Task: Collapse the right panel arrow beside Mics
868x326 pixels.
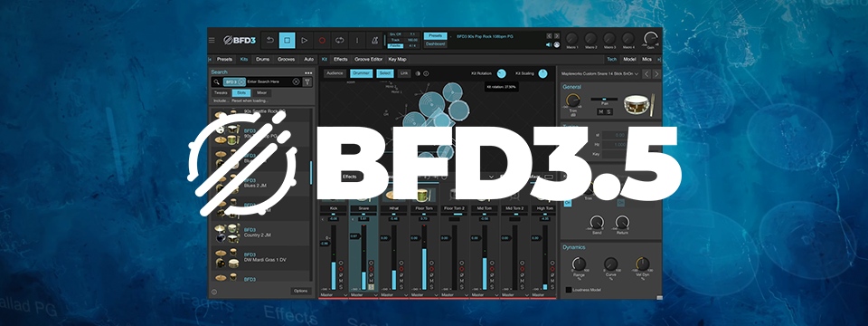Action: (x=658, y=60)
